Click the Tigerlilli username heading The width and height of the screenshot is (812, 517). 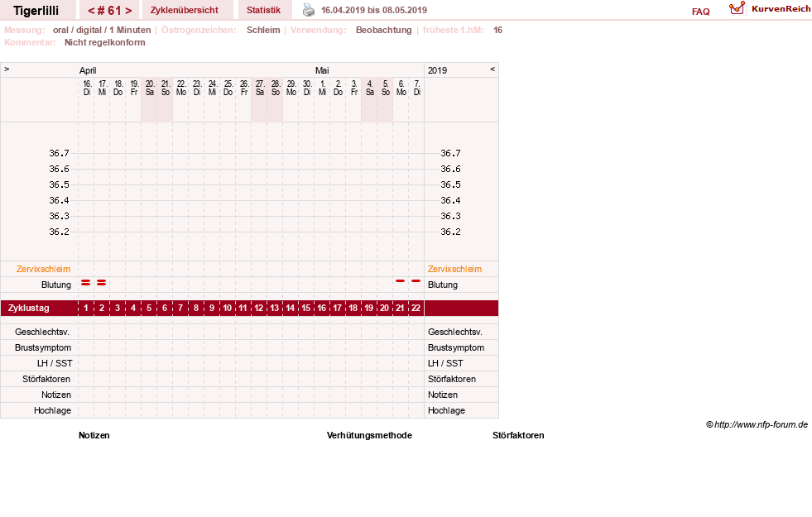pyautogui.click(x=36, y=11)
